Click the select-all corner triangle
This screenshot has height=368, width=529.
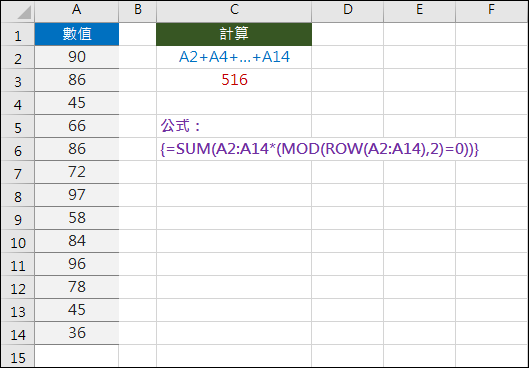pos(24,12)
